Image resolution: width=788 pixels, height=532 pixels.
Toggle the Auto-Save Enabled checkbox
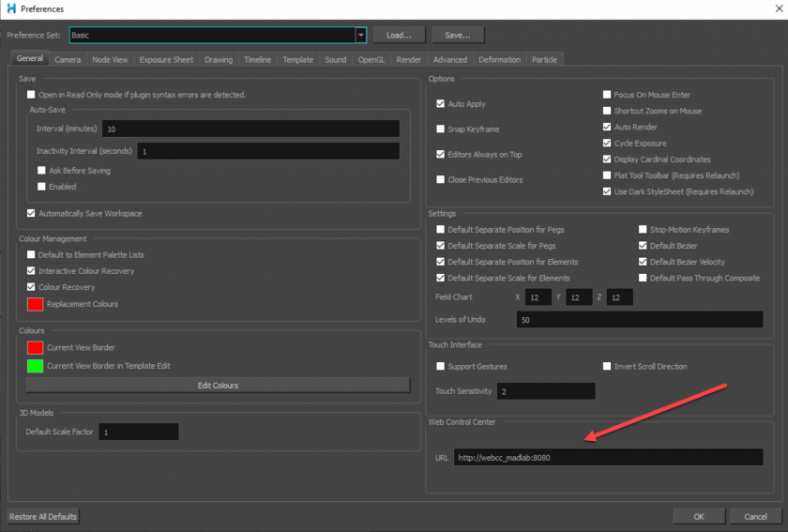[x=41, y=187]
